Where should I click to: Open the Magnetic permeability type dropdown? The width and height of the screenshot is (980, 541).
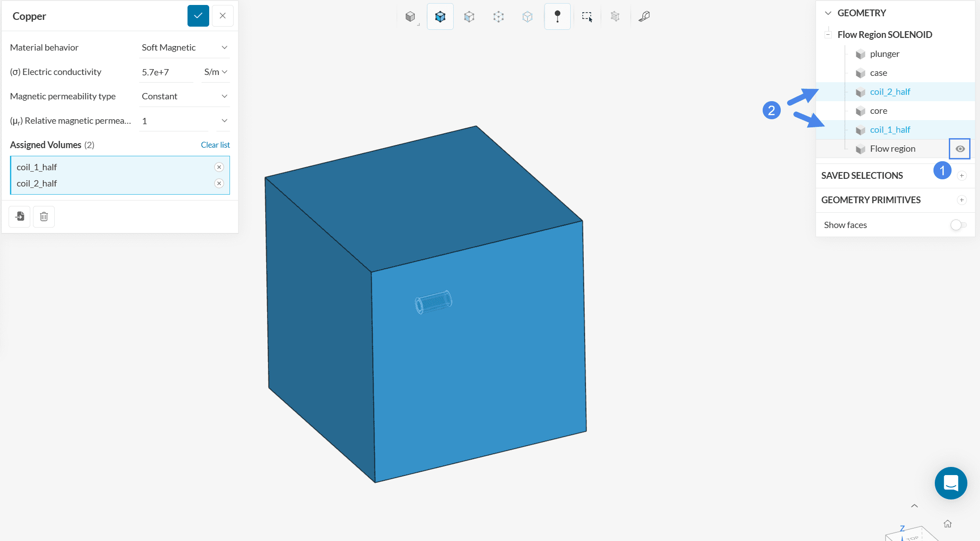[184, 96]
